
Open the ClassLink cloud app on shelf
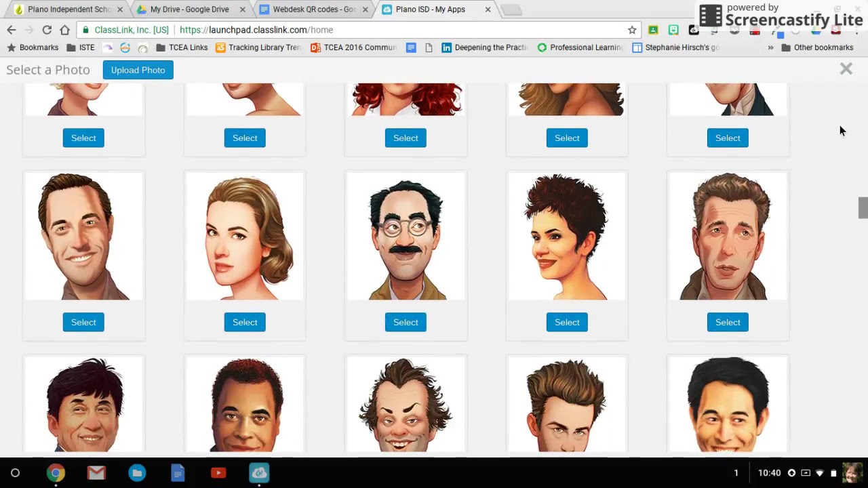[259, 473]
